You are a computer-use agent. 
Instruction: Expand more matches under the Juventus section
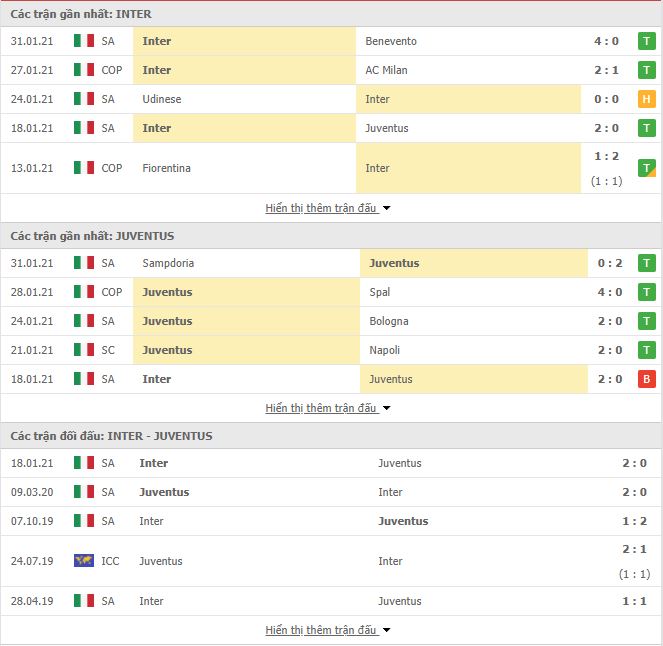[x=321, y=408]
